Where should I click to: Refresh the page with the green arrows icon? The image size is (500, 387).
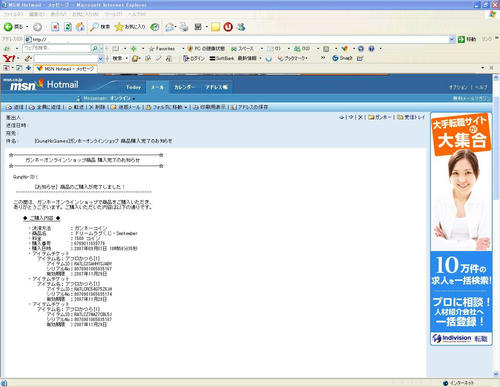(x=68, y=27)
